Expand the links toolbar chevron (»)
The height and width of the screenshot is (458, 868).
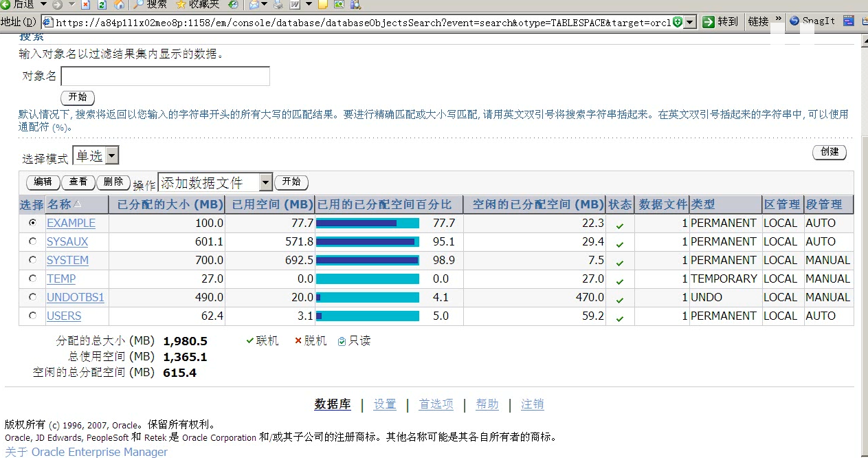778,19
